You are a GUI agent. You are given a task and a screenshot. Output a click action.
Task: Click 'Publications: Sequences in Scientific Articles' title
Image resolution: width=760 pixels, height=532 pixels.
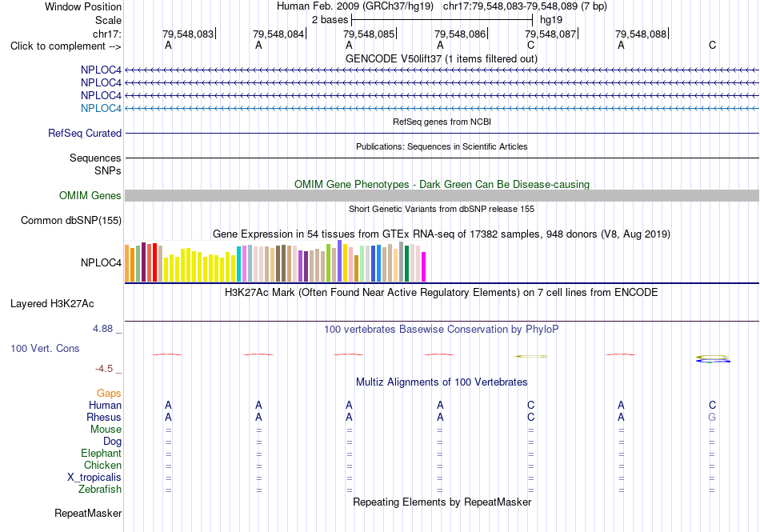point(442,146)
